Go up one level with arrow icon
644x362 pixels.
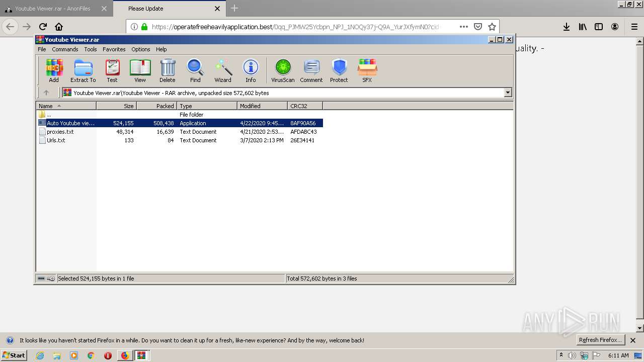click(46, 93)
